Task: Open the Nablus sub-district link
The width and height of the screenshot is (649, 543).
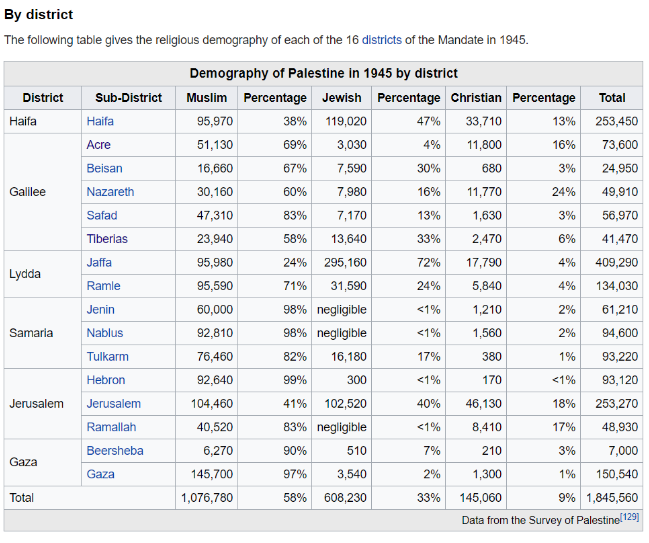Action: coord(105,333)
